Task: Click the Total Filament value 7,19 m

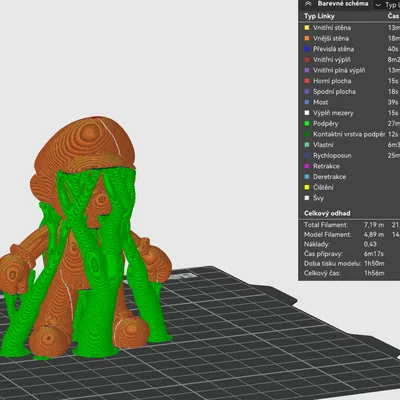Action: click(x=374, y=225)
